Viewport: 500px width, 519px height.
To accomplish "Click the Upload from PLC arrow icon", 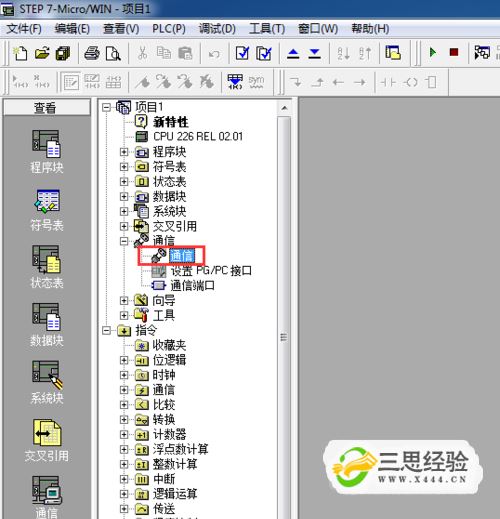I will 293,53.
